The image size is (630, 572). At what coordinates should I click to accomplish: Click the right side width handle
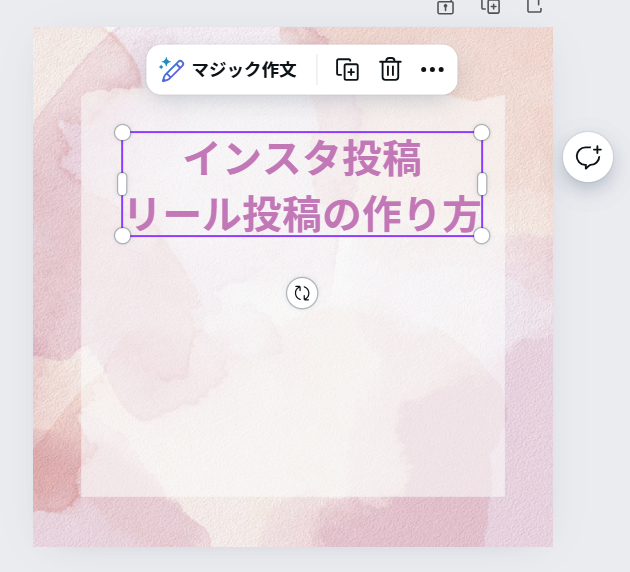pos(482,184)
